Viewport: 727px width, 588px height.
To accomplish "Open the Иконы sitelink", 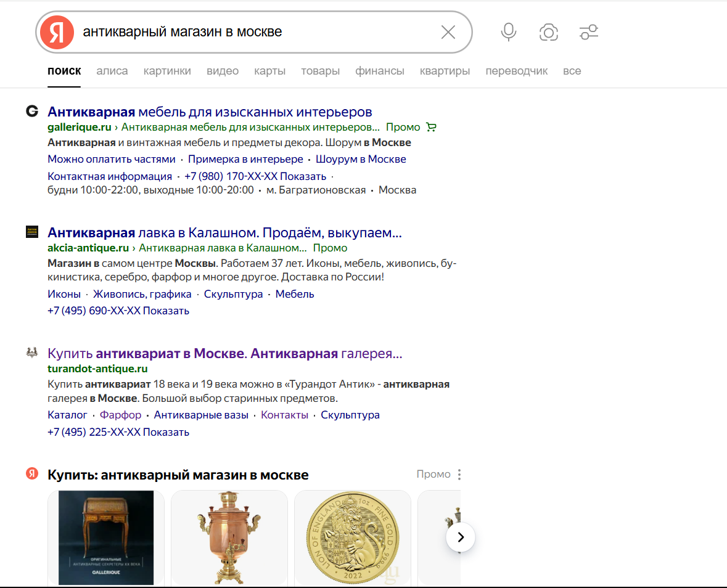I will [64, 294].
